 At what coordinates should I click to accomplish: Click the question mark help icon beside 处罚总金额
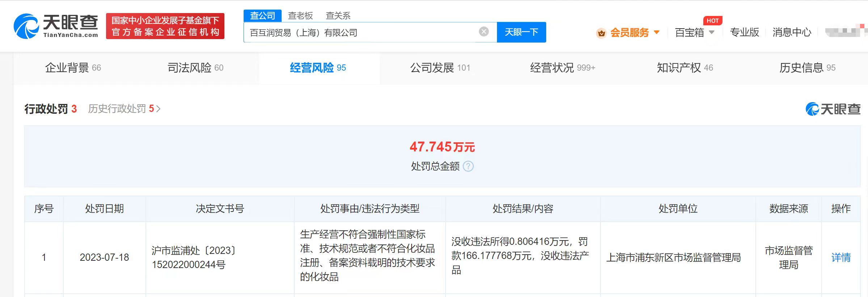[468, 166]
